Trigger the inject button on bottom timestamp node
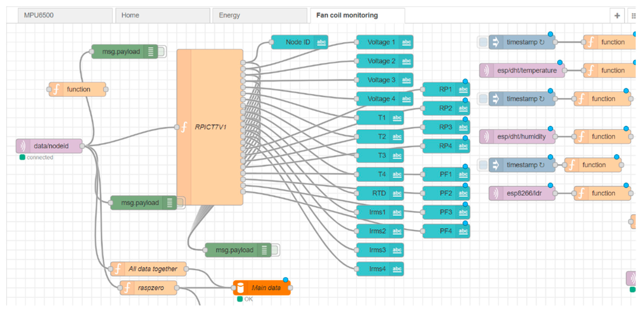 point(483,165)
